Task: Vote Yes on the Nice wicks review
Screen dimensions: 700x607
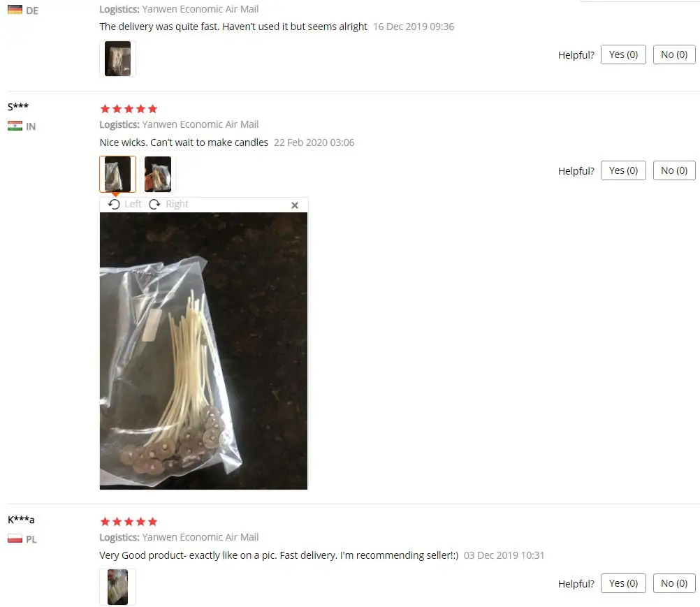Action: click(x=623, y=170)
